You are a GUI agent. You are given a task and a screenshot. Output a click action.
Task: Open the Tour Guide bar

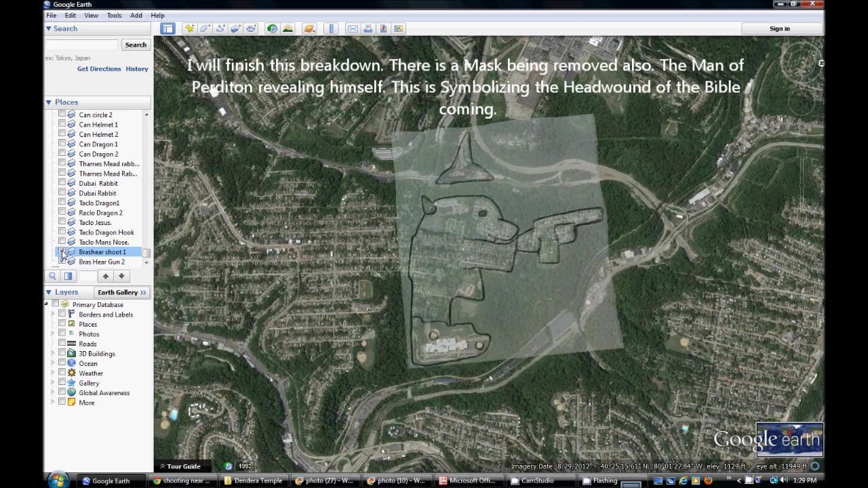(180, 466)
